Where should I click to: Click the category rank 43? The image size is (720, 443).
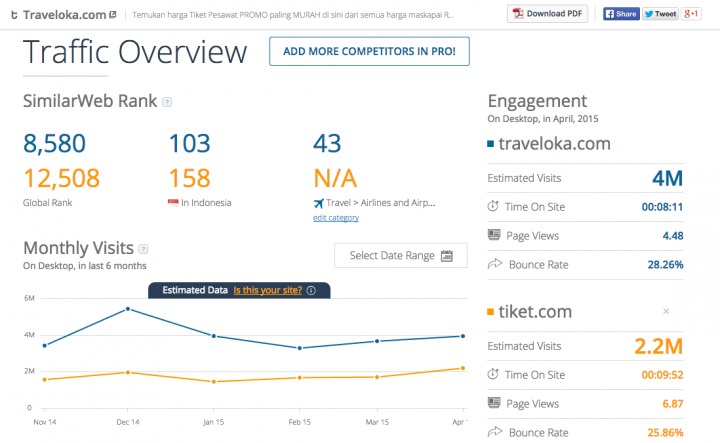pyautogui.click(x=327, y=143)
